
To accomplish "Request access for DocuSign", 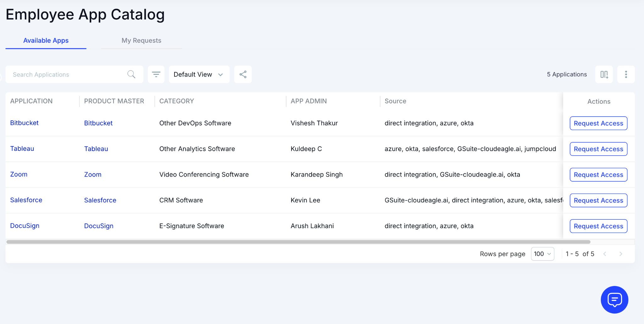I will [x=598, y=226].
